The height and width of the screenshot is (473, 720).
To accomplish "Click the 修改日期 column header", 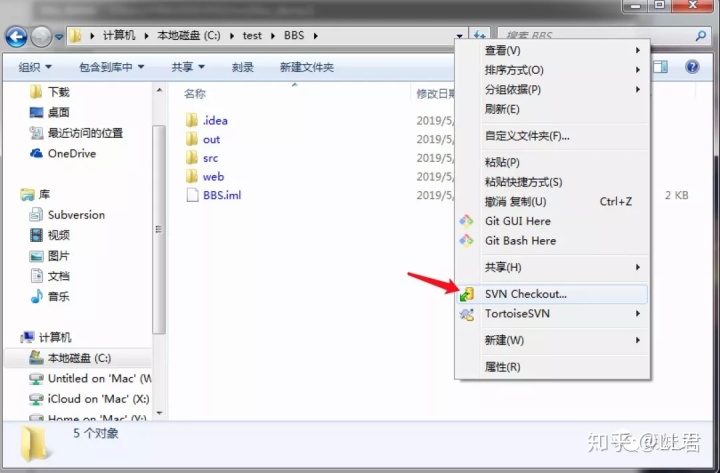I will pos(435,94).
